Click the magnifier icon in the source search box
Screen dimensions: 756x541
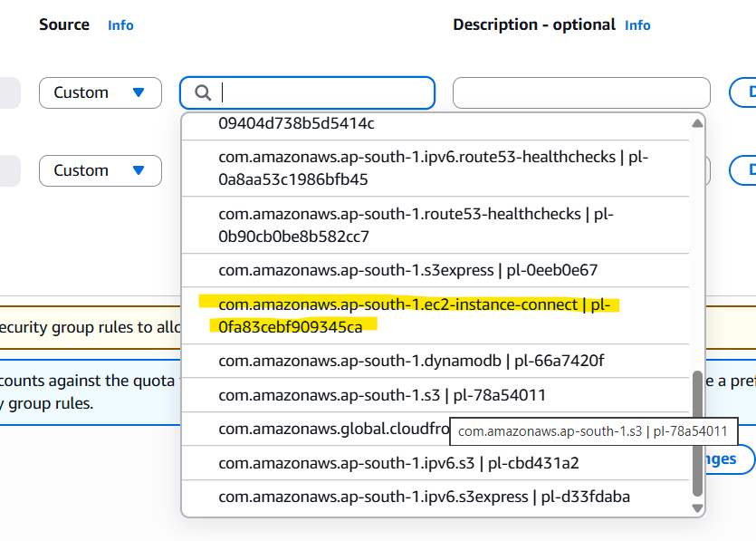click(203, 93)
